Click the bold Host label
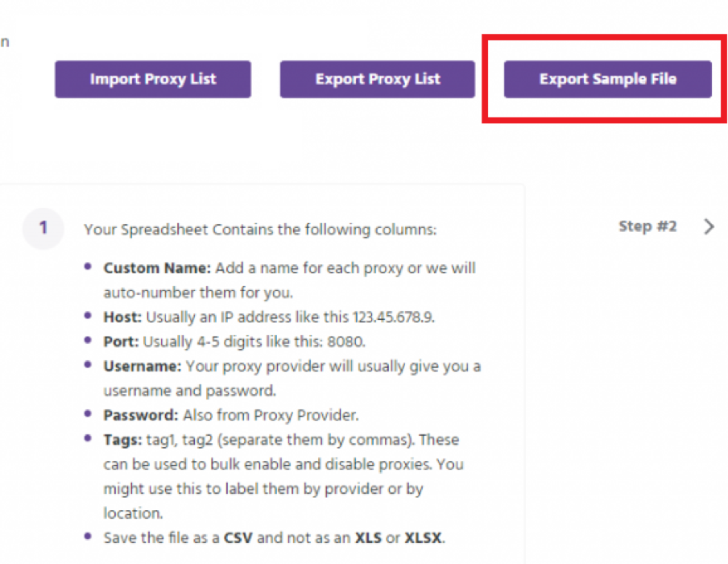Image resolution: width=728 pixels, height=564 pixels. (122, 317)
